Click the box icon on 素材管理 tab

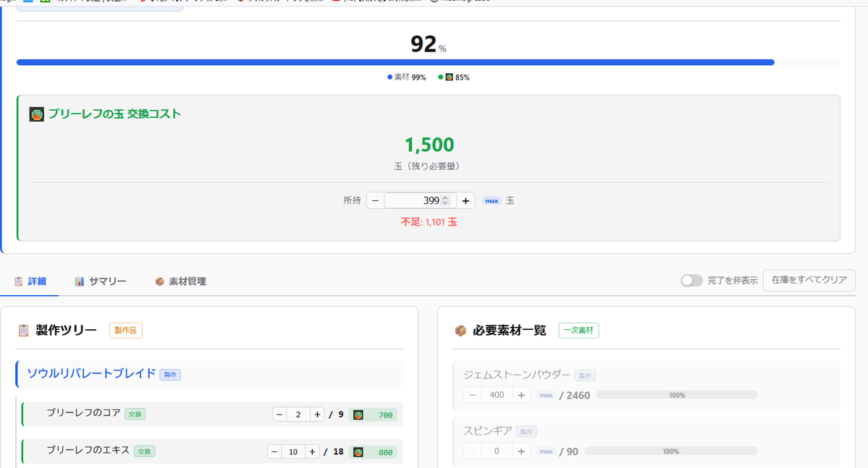159,281
